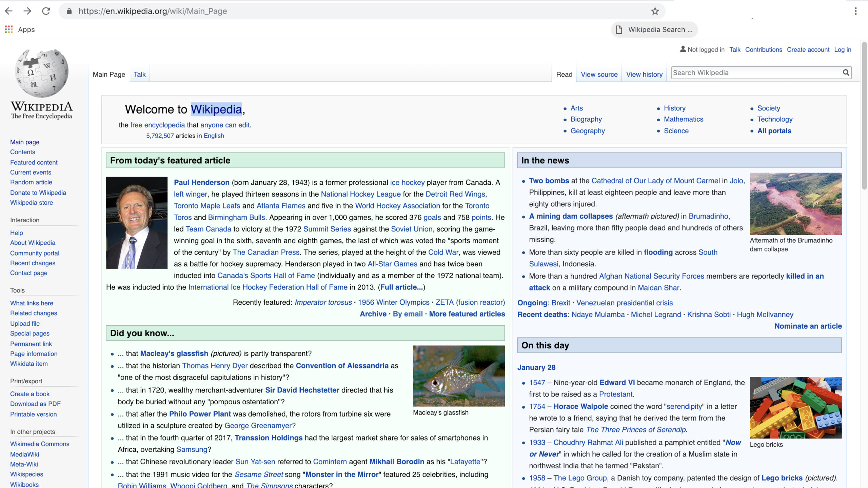The image size is (868, 488).
Task: Open the Technology portal link
Action: tap(775, 119)
